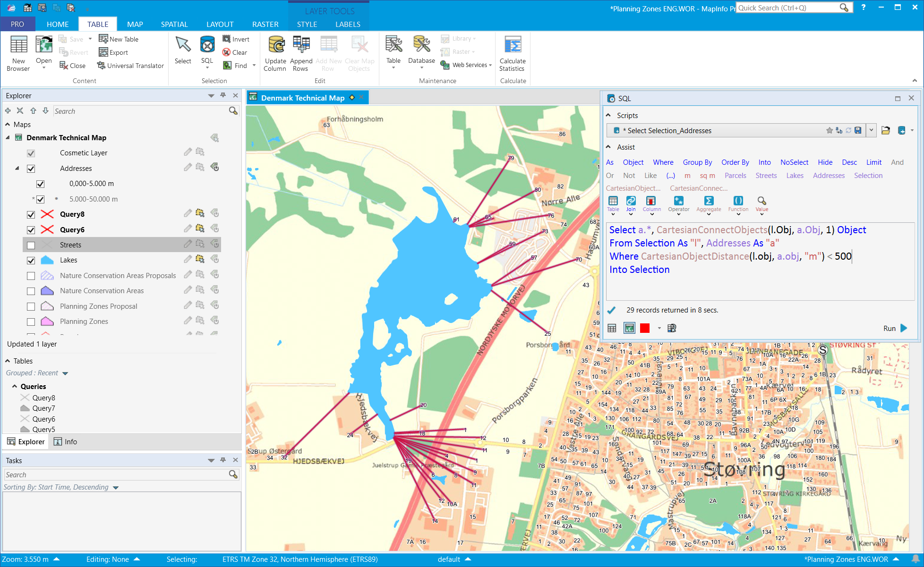The width and height of the screenshot is (924, 567).
Task: Switch to the SPATIAL ribbon tab
Action: point(174,24)
